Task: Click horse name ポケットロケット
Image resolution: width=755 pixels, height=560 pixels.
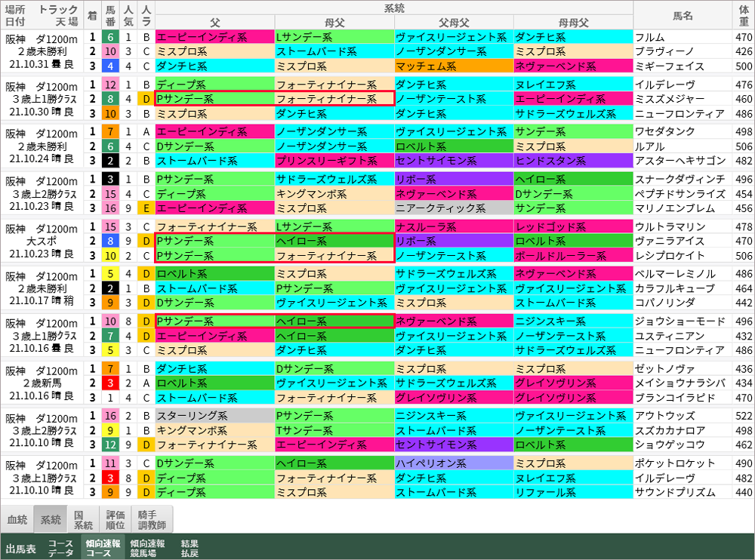Action: pos(674,463)
